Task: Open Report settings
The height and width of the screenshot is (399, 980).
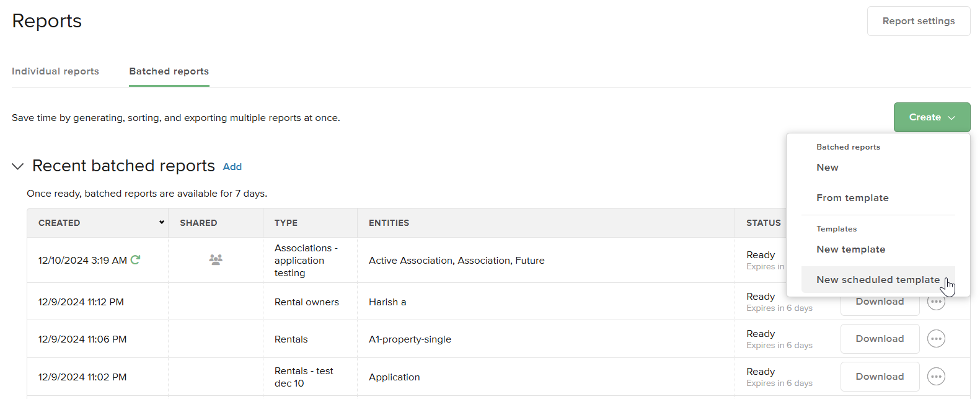Action: click(919, 21)
